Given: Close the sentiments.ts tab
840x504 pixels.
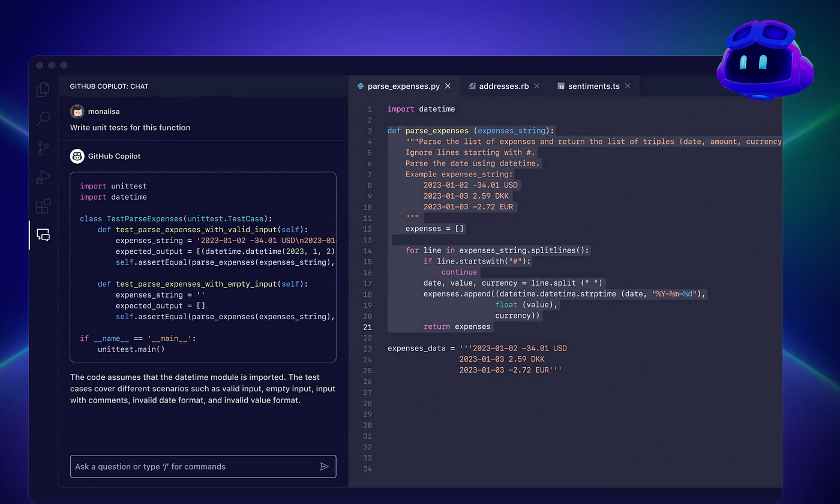Looking at the screenshot, I should click(628, 86).
